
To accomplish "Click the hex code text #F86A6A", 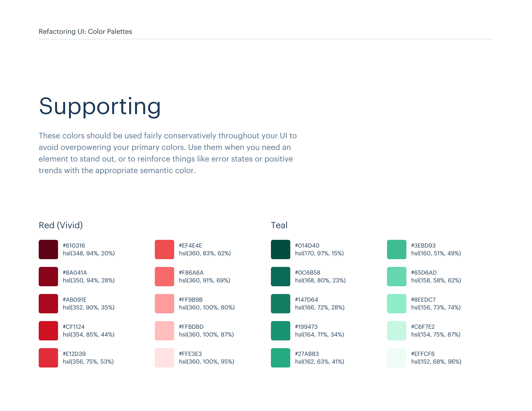I will (191, 272).
